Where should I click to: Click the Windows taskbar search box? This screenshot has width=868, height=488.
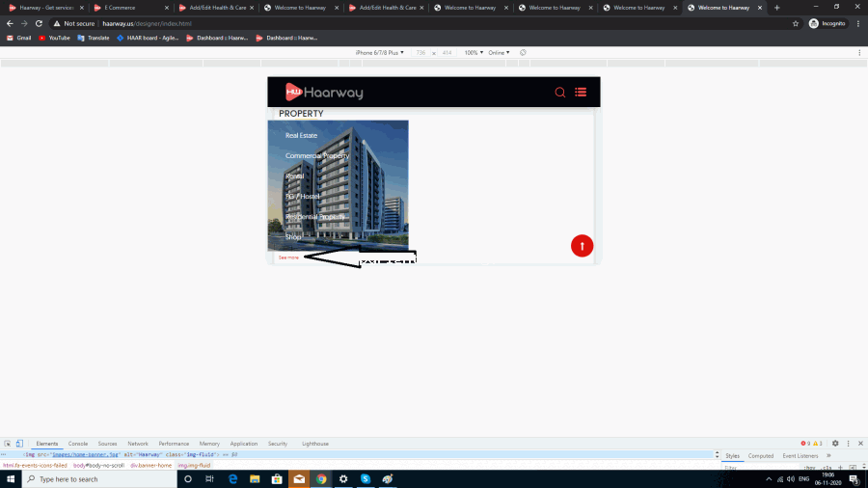click(x=96, y=479)
